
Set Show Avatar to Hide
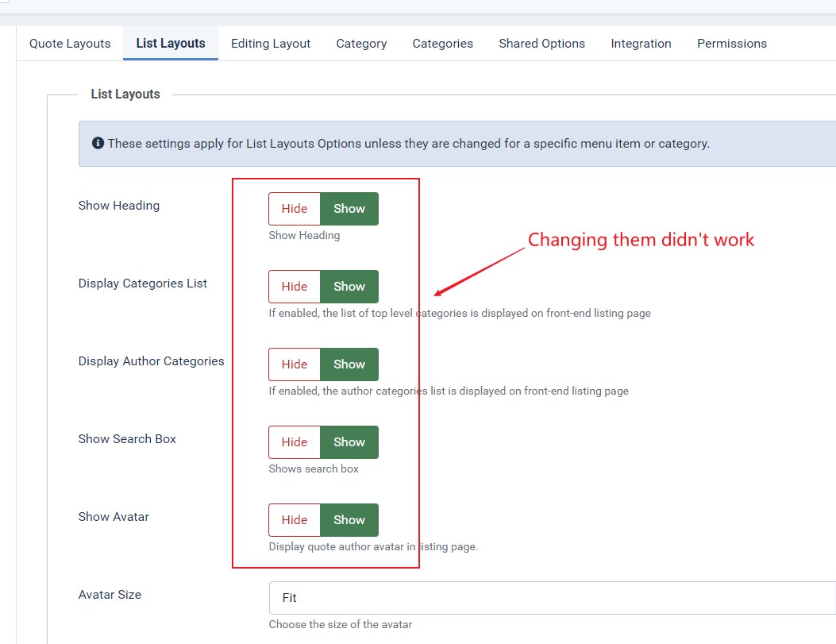click(x=295, y=520)
